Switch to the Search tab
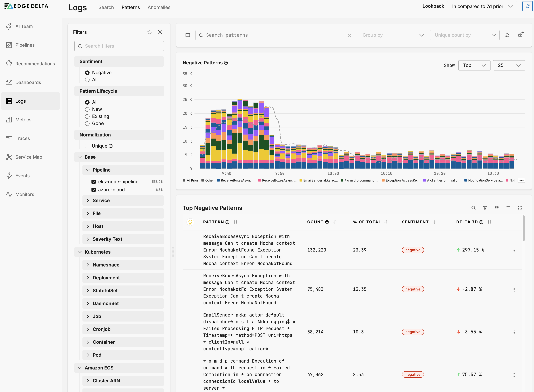Image resolution: width=534 pixels, height=392 pixels. click(x=106, y=7)
